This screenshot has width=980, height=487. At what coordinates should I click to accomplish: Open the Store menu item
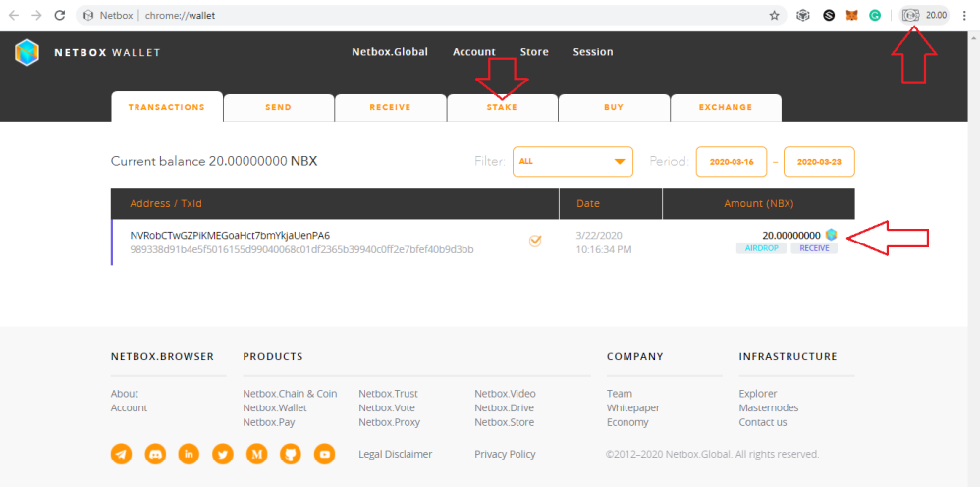(x=534, y=52)
